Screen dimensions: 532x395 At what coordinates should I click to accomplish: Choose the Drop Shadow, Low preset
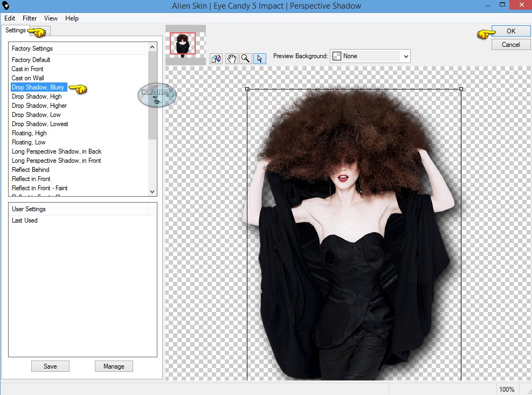[x=36, y=115]
